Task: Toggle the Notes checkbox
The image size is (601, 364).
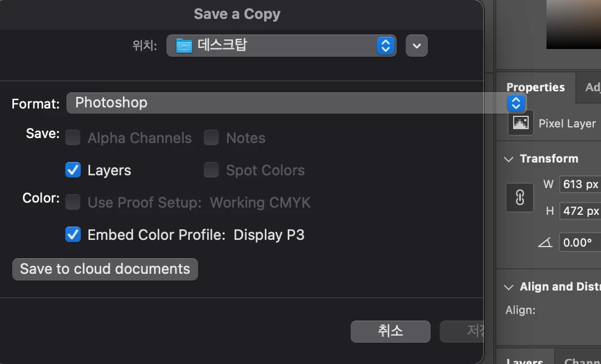Action: 211,137
